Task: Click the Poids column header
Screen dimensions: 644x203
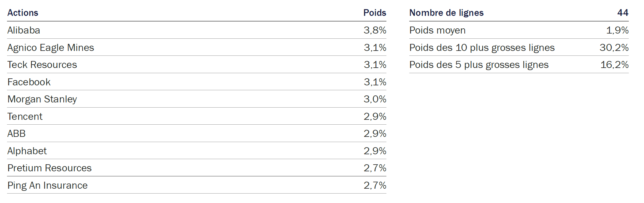Action: click(x=375, y=13)
